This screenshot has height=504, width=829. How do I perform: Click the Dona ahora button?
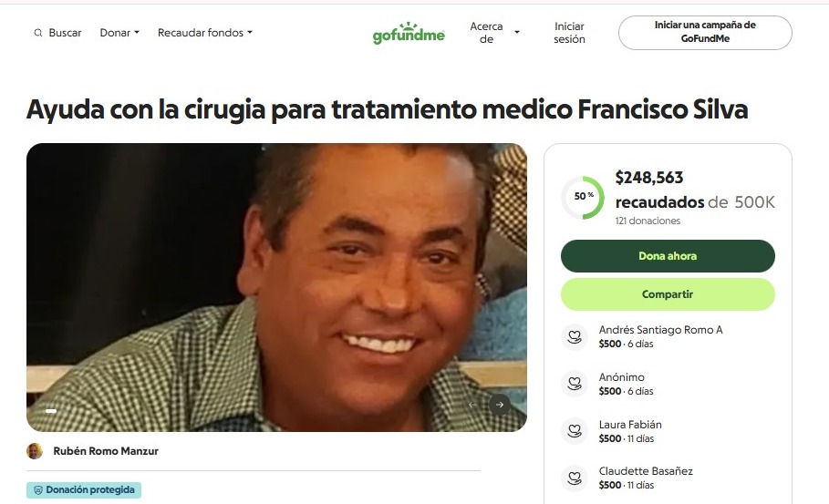(x=668, y=256)
